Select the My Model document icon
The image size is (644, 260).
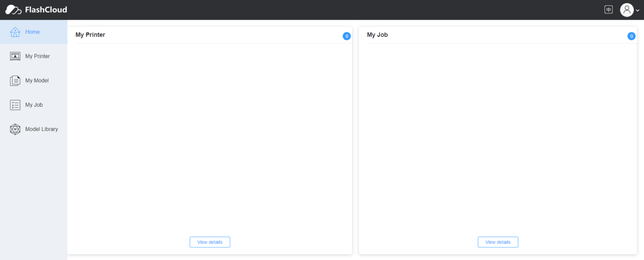(x=15, y=81)
